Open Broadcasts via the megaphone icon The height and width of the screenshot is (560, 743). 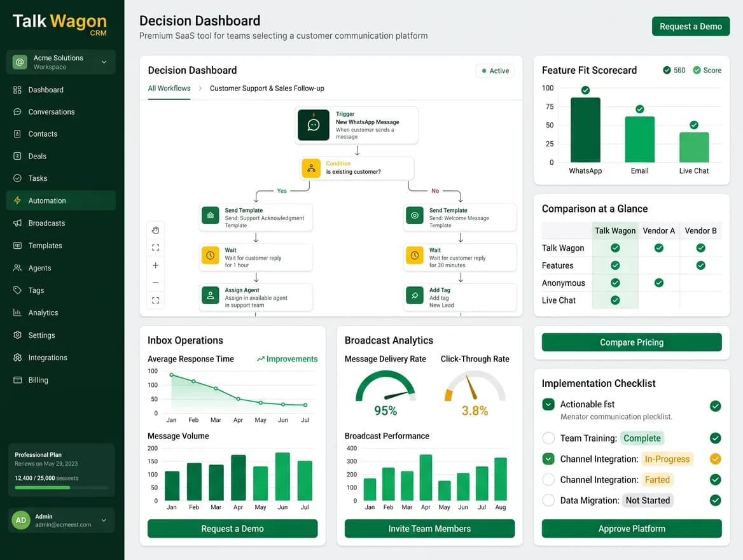click(18, 223)
